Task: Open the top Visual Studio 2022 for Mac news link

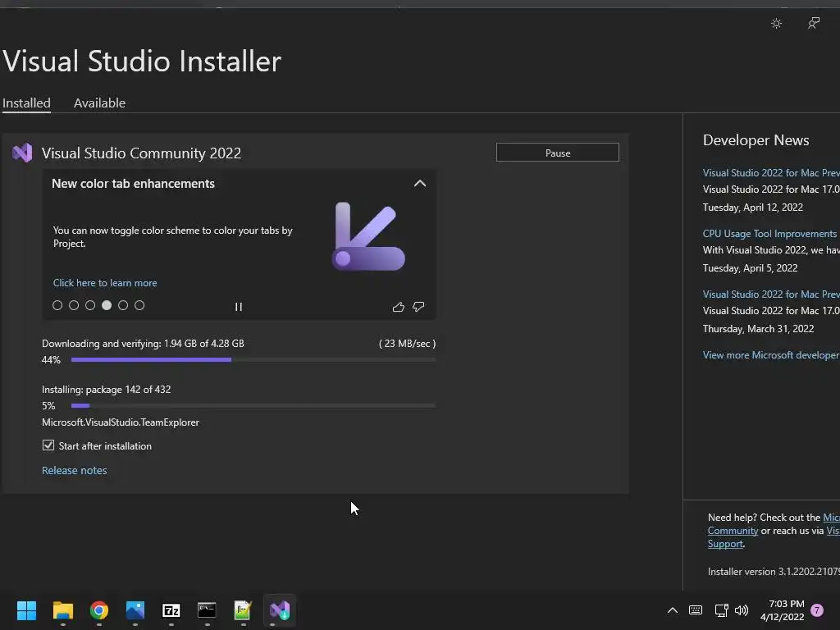Action: [x=771, y=172]
